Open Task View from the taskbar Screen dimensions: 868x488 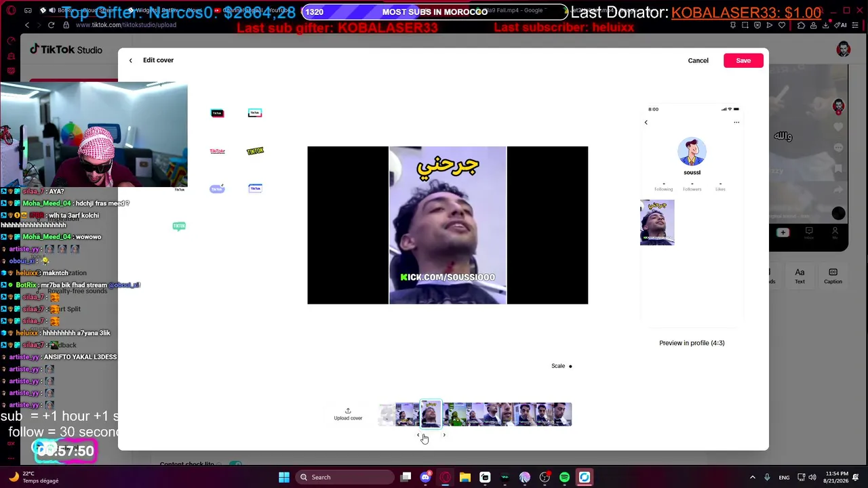[406, 477]
